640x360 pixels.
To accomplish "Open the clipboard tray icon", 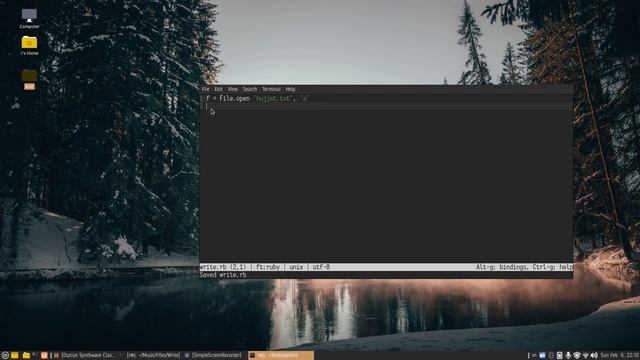I will pos(560,356).
